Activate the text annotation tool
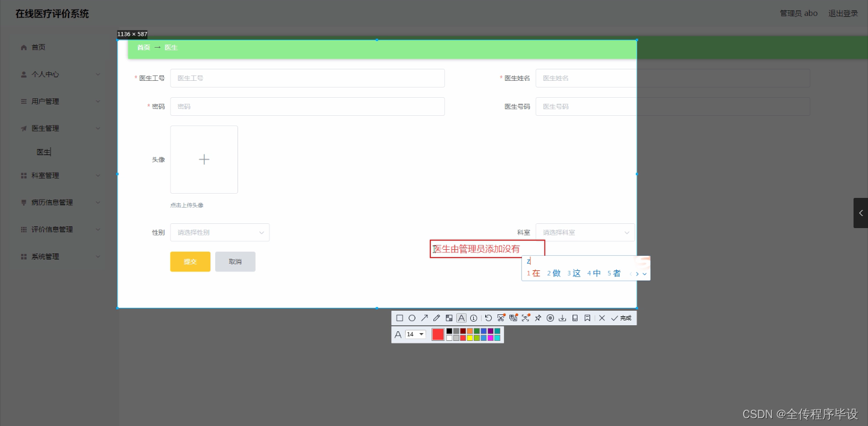Image resolution: width=868 pixels, height=426 pixels. 461,318
